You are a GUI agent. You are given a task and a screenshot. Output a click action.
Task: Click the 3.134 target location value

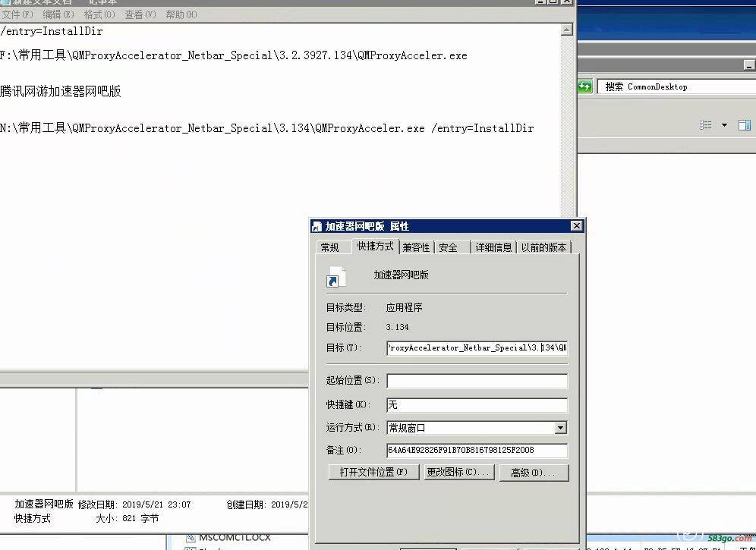pyautogui.click(x=397, y=327)
